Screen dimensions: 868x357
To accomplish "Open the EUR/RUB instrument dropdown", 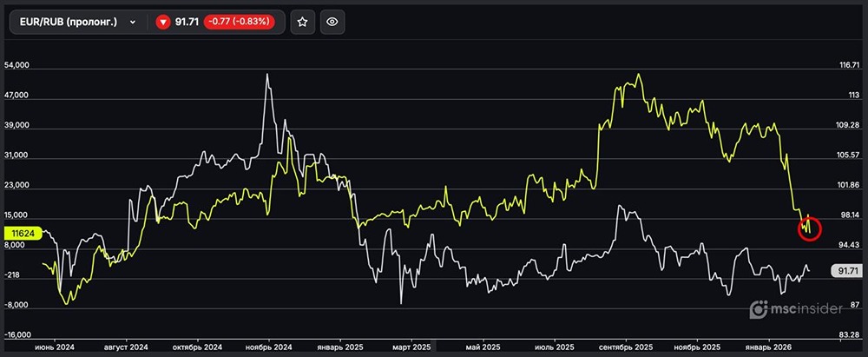I will click(77, 23).
